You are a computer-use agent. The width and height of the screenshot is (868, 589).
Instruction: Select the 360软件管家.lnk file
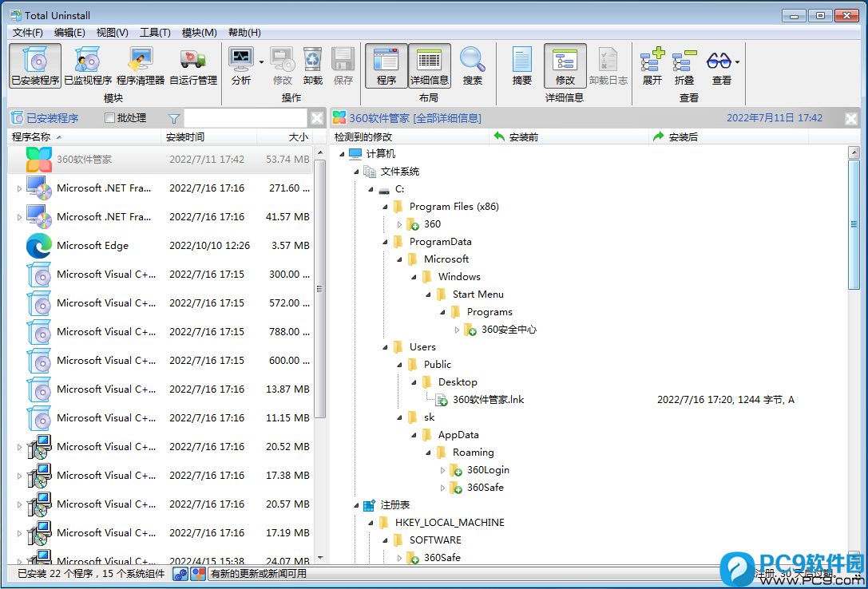pyautogui.click(x=488, y=400)
